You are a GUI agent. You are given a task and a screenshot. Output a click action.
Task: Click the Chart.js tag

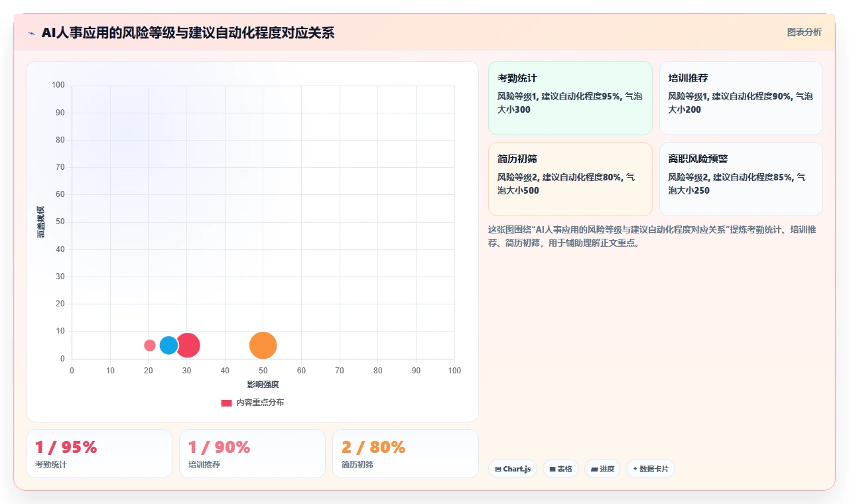[x=513, y=469]
